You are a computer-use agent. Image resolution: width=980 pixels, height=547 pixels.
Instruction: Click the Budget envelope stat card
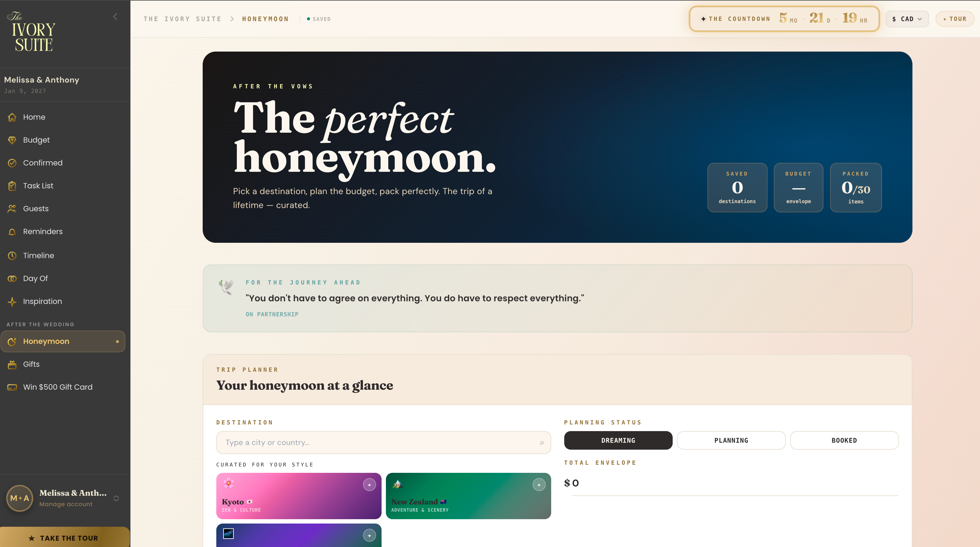tap(798, 187)
